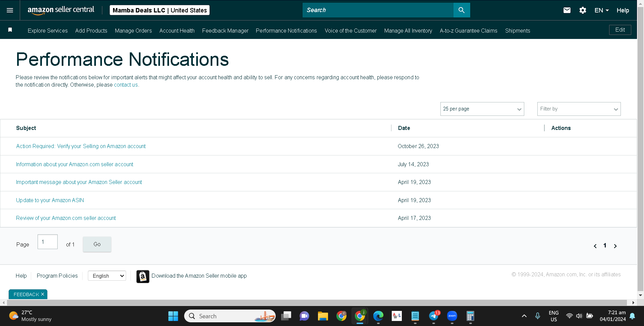
Task: Click 'Download the Amazon Seller mobile app'
Action: click(x=199, y=276)
